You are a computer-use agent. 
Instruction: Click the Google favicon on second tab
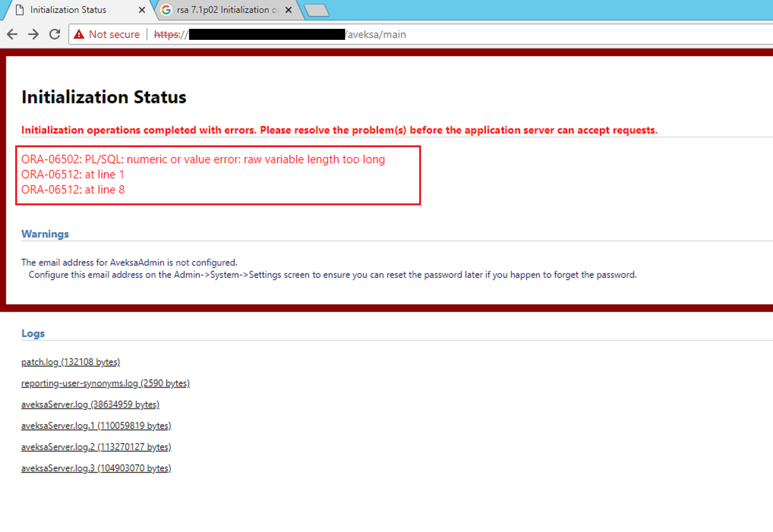coord(166,10)
